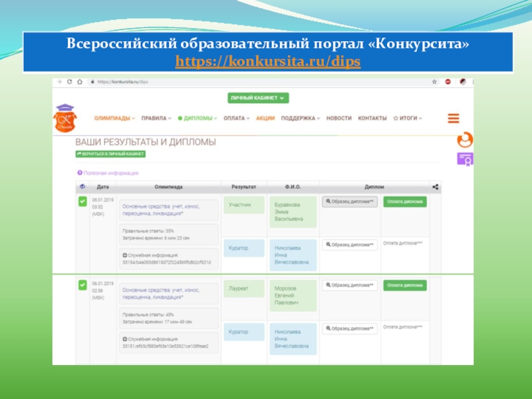Toggle checkbox for the 03:32 result row
This screenshot has width=532, height=399.
click(x=82, y=201)
